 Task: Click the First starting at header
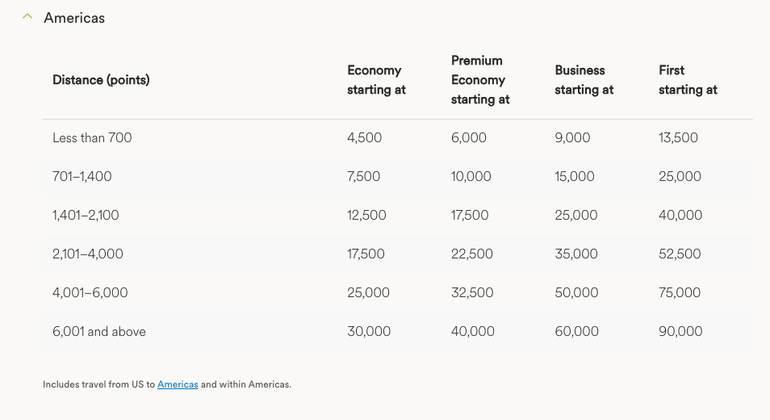tap(687, 80)
